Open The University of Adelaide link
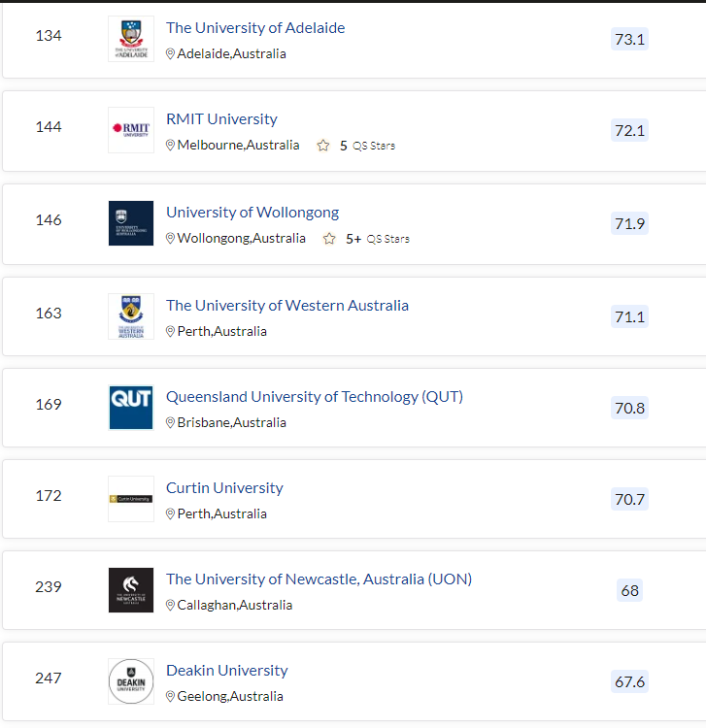This screenshot has height=728, width=706. (x=255, y=28)
